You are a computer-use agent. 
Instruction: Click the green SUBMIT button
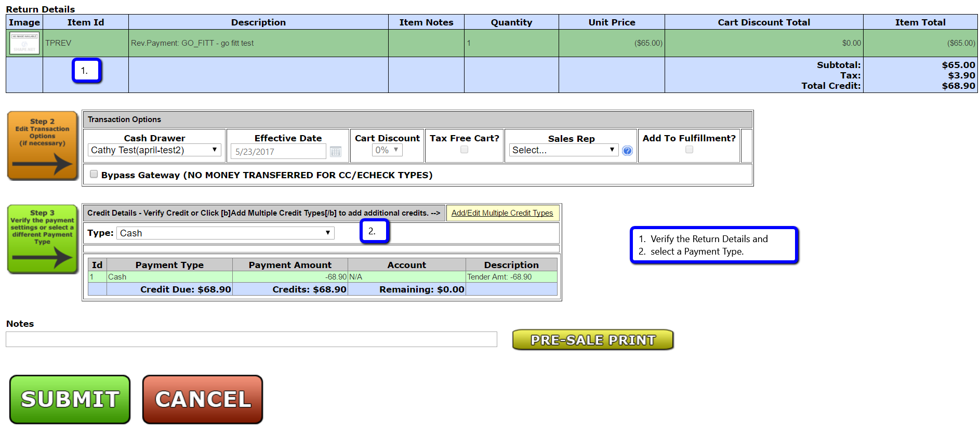pos(70,400)
